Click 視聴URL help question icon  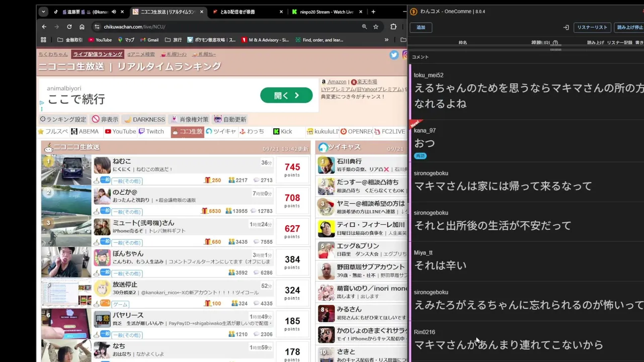click(x=555, y=43)
